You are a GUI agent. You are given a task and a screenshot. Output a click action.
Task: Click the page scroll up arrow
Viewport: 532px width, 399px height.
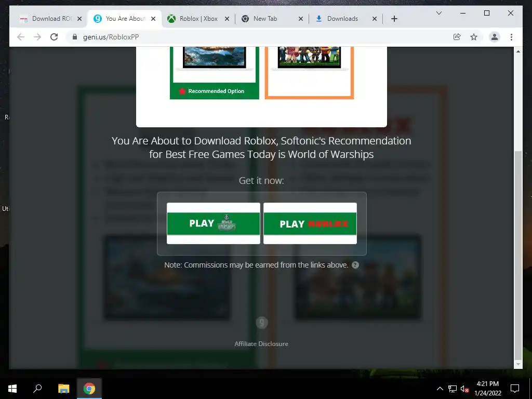[518, 51]
